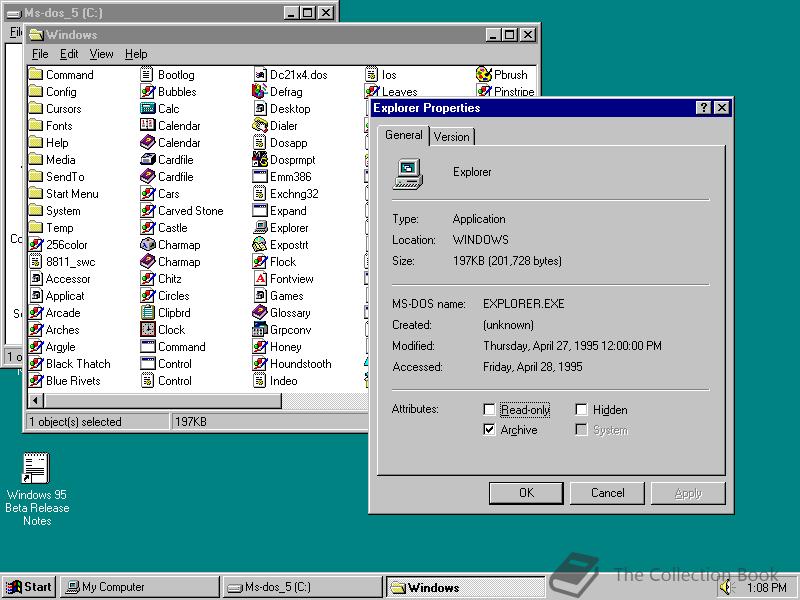800x600 pixels.
Task: Select the Calc calculator icon
Action: (147, 109)
